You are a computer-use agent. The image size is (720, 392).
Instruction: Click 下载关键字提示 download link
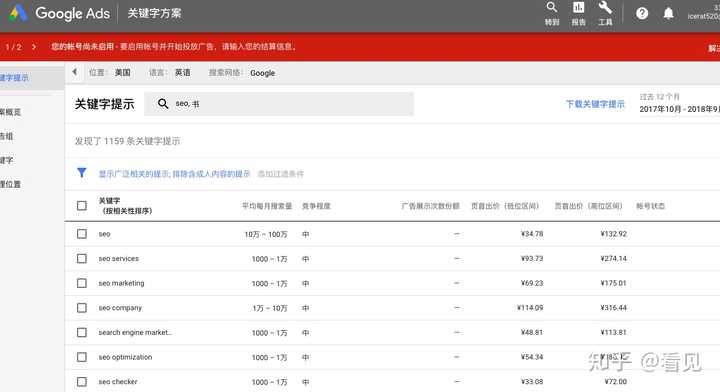tap(595, 104)
